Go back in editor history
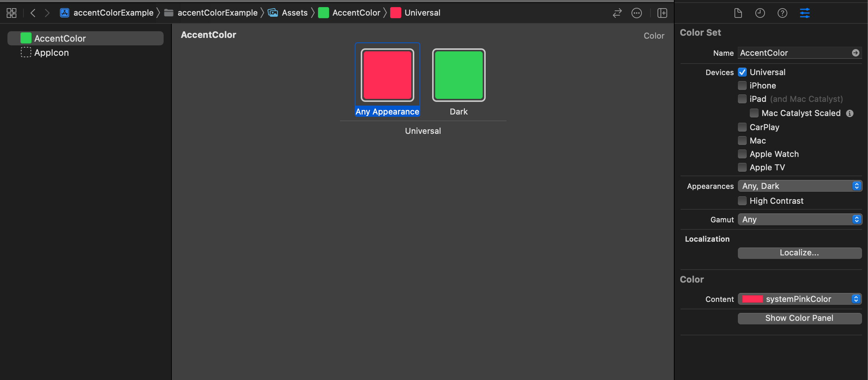This screenshot has width=868, height=380. coord(33,13)
